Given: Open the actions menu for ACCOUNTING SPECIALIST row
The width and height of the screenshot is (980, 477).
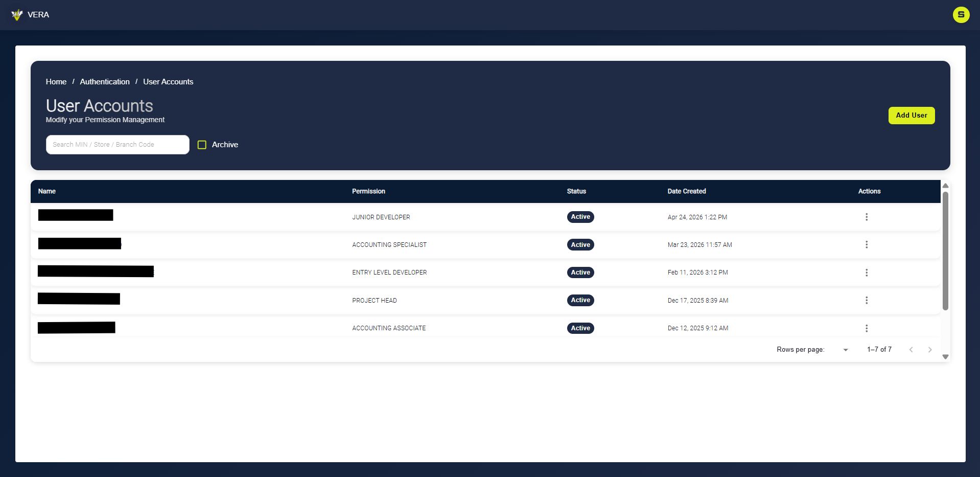Looking at the screenshot, I should tap(866, 244).
